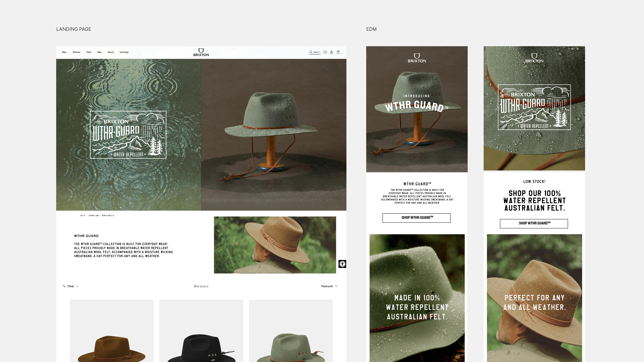Click the WTHR GUARD badge in second EDM
644x362 pixels.
point(534,107)
